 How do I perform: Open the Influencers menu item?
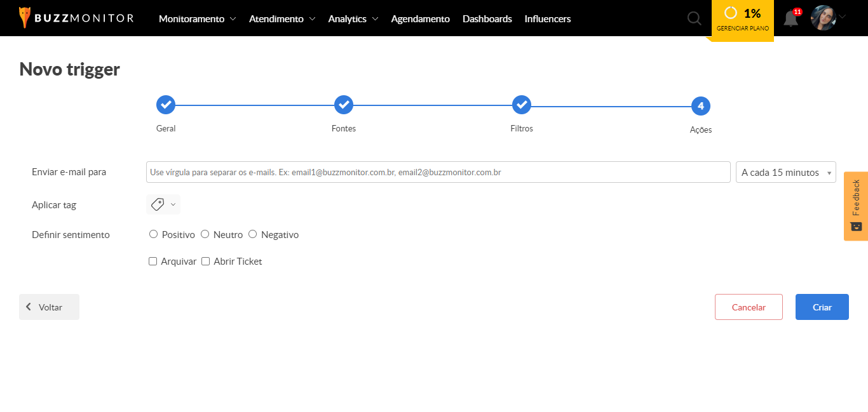click(x=547, y=19)
